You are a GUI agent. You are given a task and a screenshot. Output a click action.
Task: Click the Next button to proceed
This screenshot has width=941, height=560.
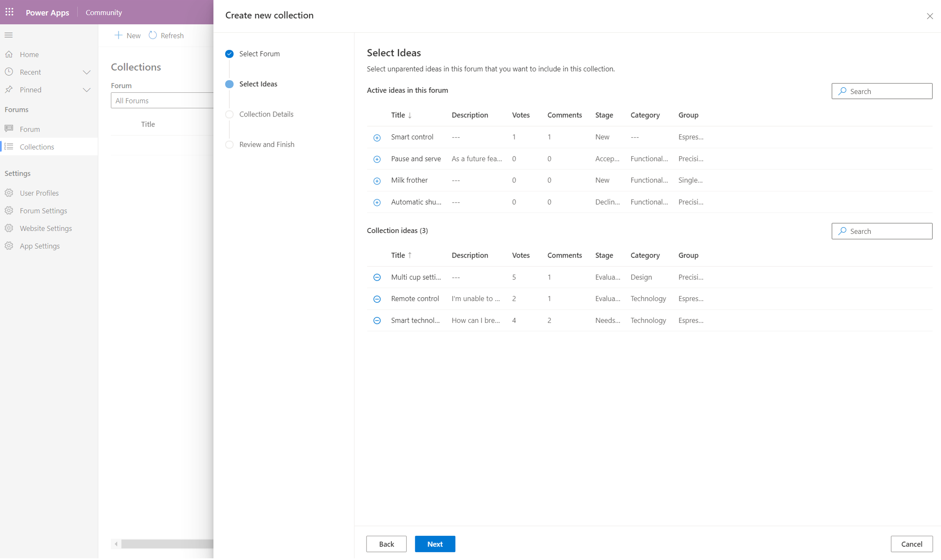[435, 543]
